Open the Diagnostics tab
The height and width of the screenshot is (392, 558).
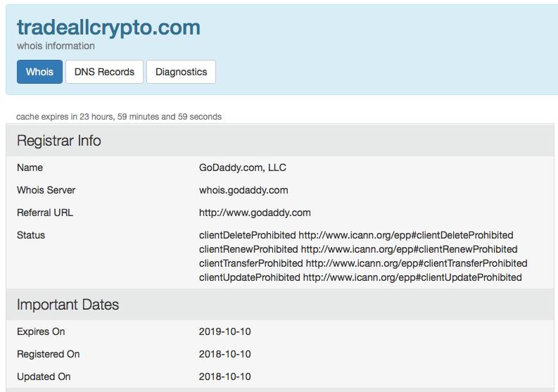click(181, 72)
